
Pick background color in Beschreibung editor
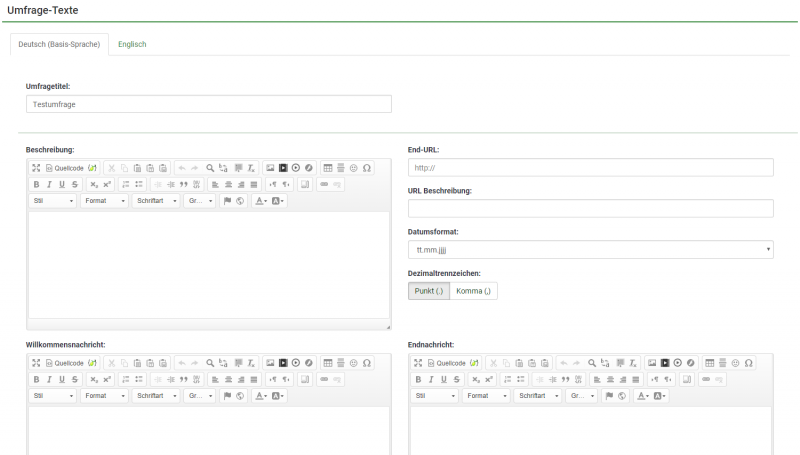tap(278, 200)
